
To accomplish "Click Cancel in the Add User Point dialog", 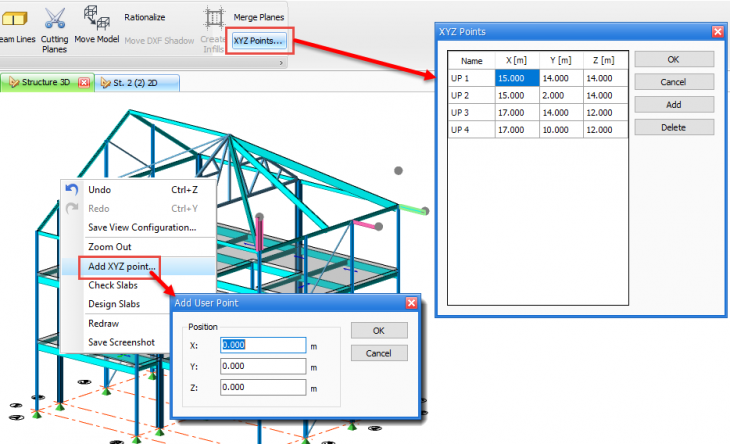I will pyautogui.click(x=379, y=353).
